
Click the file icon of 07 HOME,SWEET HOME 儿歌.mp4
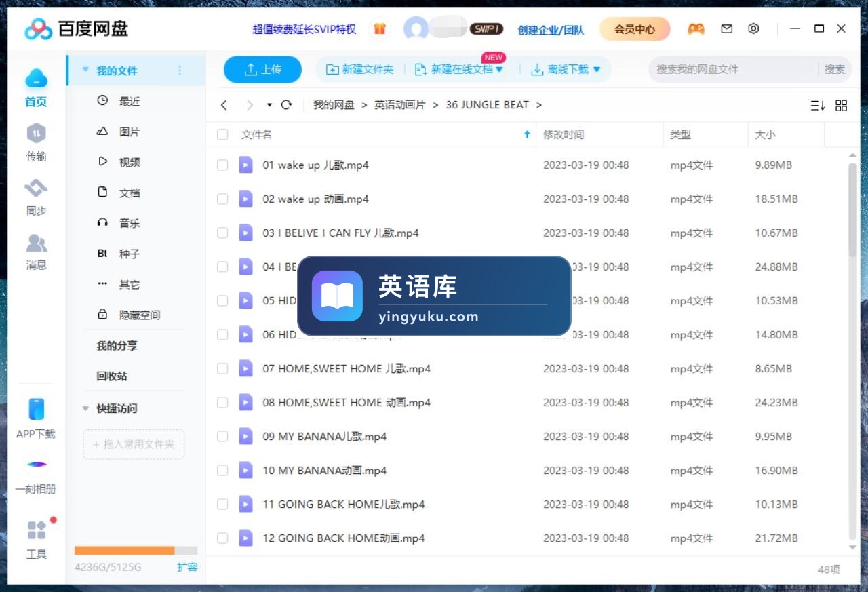245,368
